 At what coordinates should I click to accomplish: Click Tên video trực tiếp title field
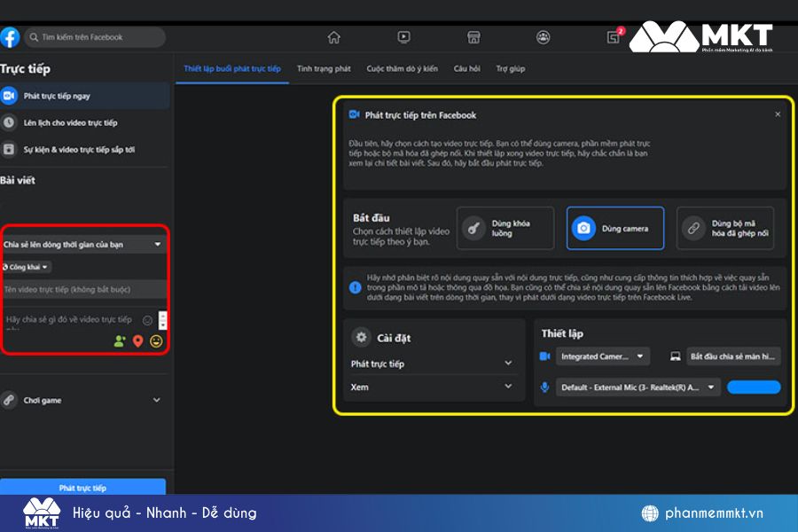tap(84, 289)
